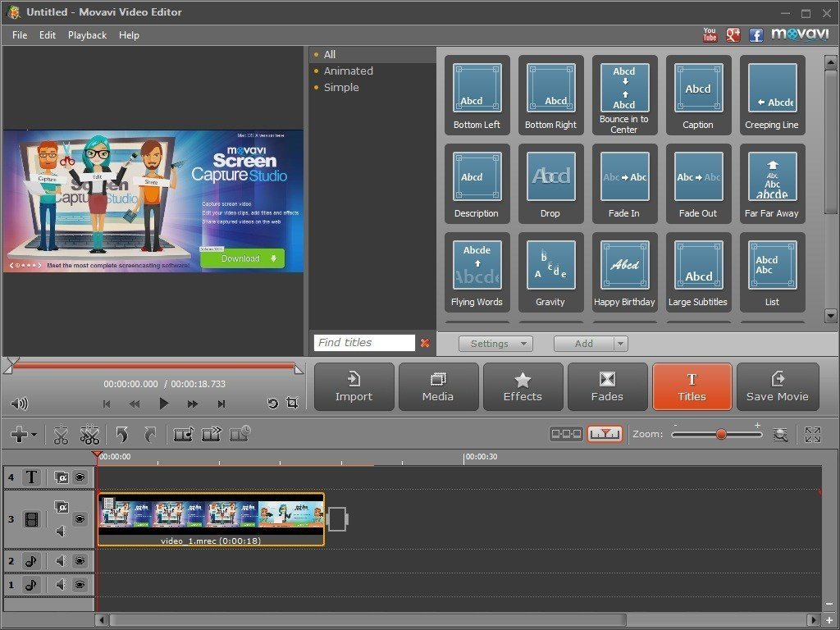Open the Effects tab

[523, 387]
